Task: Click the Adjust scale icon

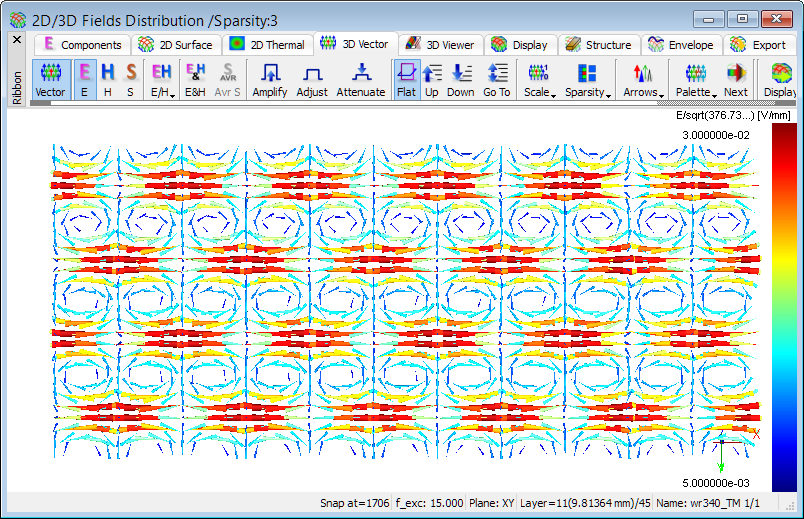Action: (x=312, y=79)
